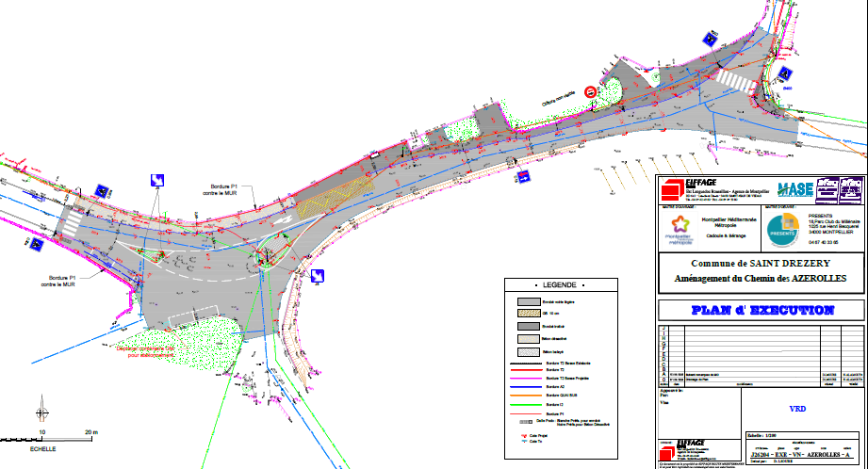Click the tan speckled fill swatch in legend
The image size is (868, 469).
pyautogui.click(x=529, y=314)
